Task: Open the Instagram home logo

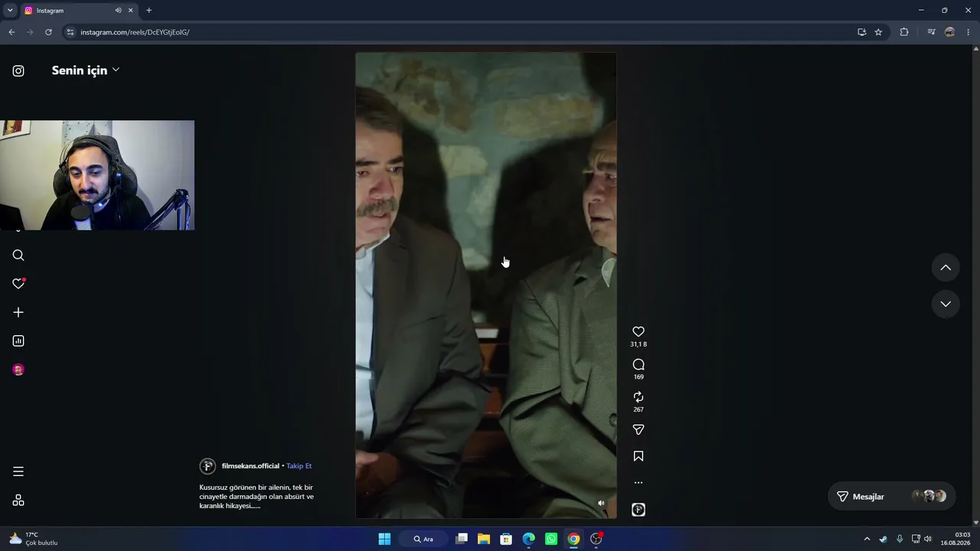Action: click(x=18, y=71)
